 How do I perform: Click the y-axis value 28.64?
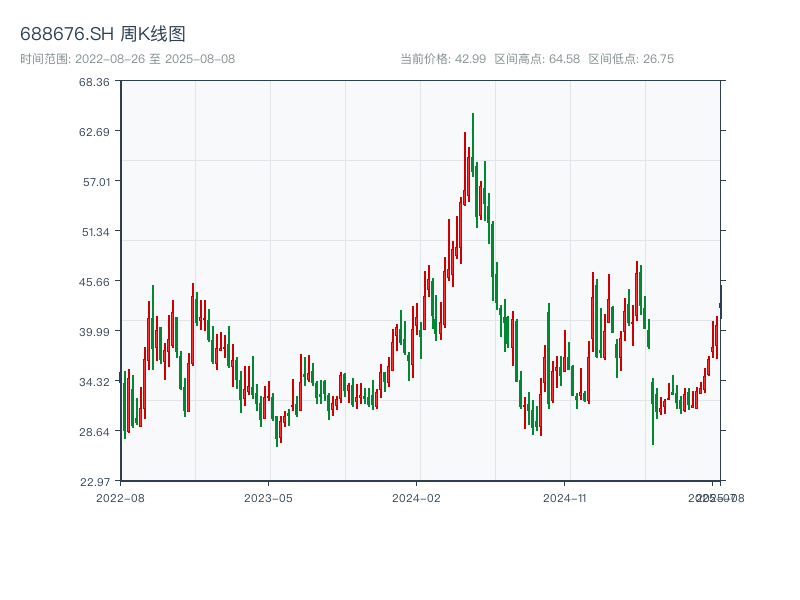[94, 432]
